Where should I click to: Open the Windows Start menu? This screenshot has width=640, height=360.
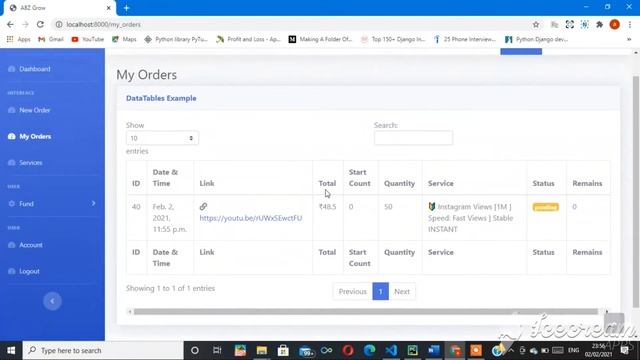coord(11,351)
